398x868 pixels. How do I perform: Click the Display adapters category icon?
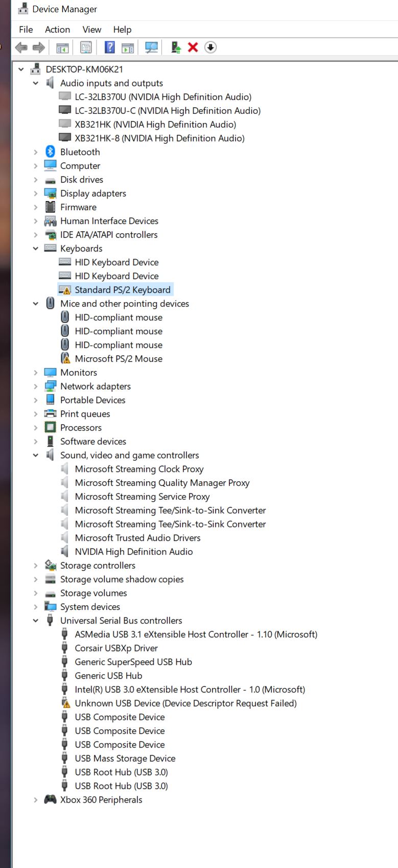pos(50,193)
